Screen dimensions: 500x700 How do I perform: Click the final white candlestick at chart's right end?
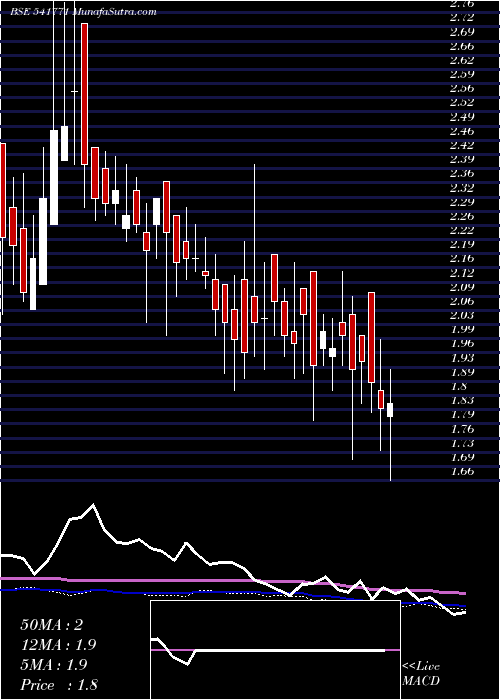coord(390,410)
